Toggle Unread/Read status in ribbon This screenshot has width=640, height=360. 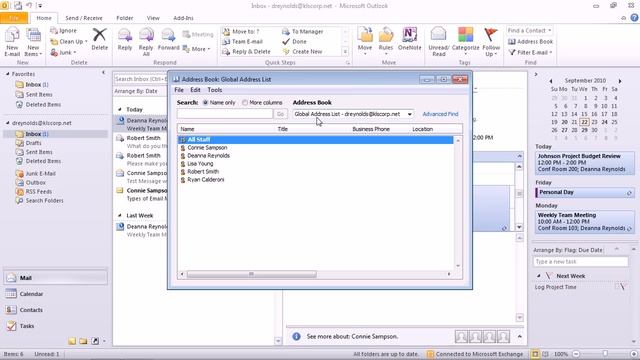click(x=439, y=42)
